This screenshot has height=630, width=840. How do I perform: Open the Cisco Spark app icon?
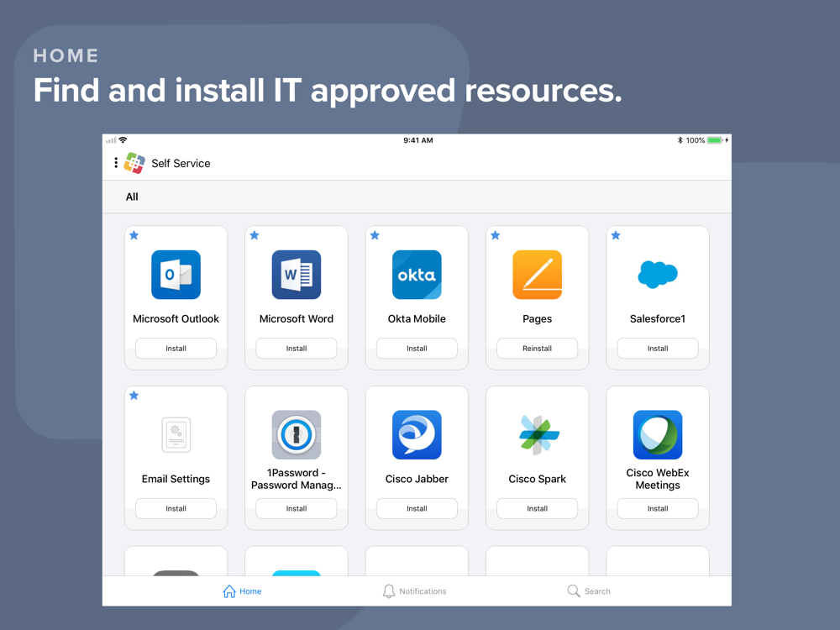coord(539,434)
